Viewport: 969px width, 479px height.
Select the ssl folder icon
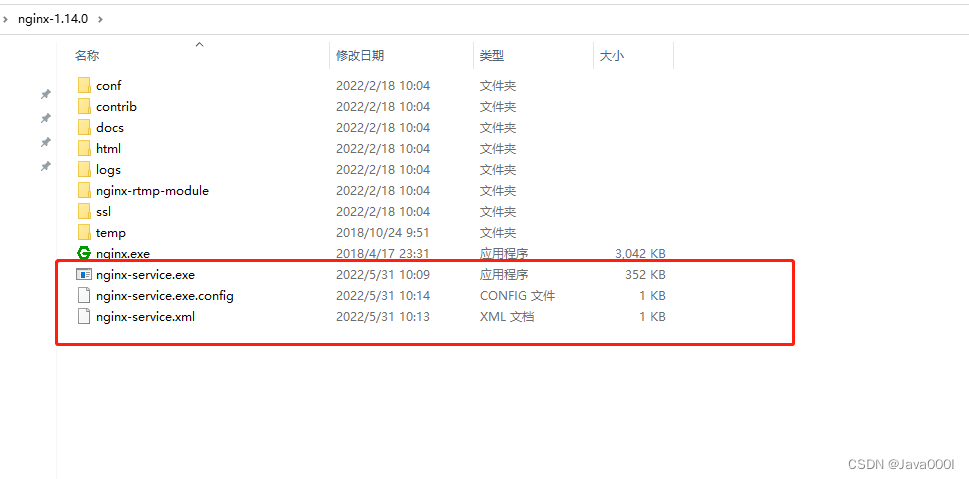(x=84, y=211)
